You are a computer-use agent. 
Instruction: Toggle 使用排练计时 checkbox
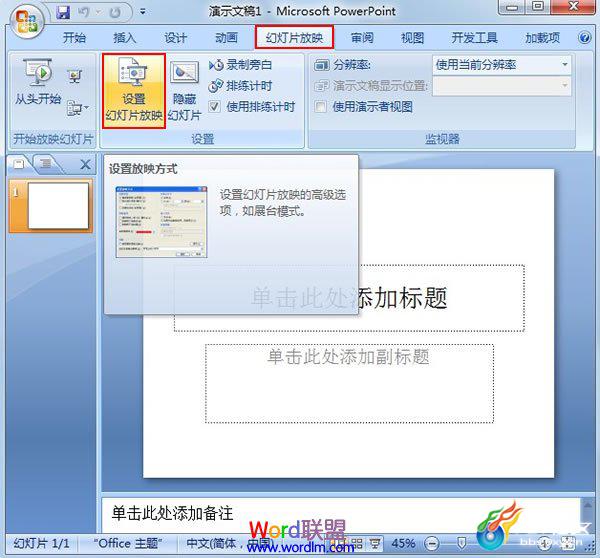(x=214, y=106)
